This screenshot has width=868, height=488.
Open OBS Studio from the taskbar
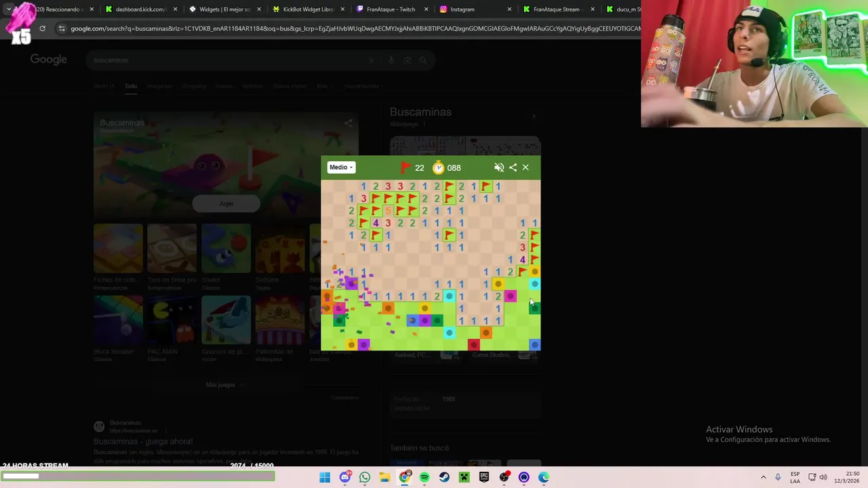pyautogui.click(x=504, y=477)
